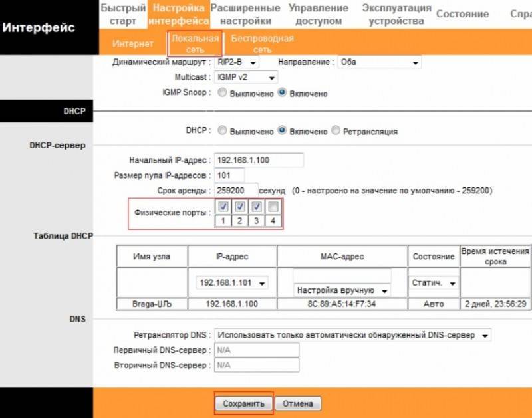532x418 pixels.
Task: Click Отмена button
Action: pos(298,403)
